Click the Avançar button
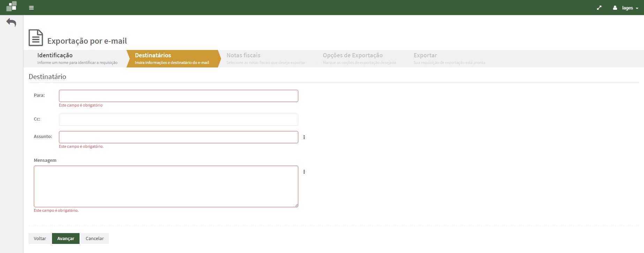Image resolution: width=644 pixels, height=253 pixels. coord(66,239)
